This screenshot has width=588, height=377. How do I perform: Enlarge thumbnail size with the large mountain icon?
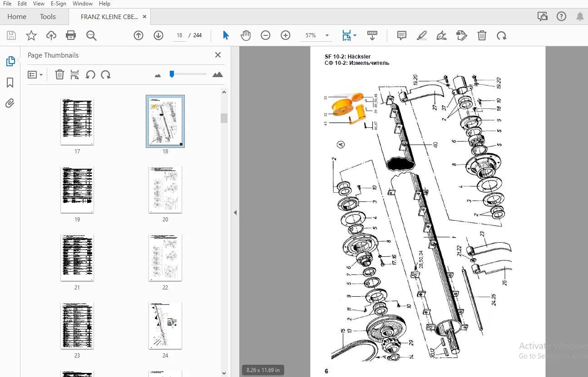click(x=218, y=74)
